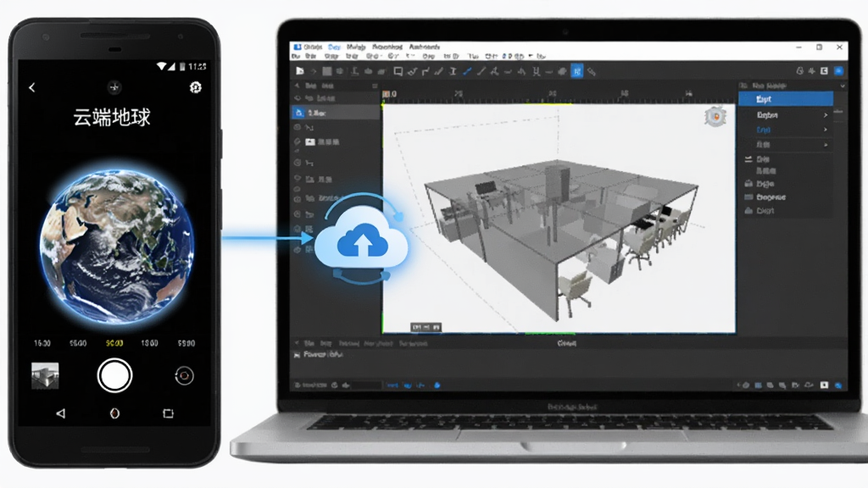Tap the Android back triangle on the phone

(x=60, y=413)
